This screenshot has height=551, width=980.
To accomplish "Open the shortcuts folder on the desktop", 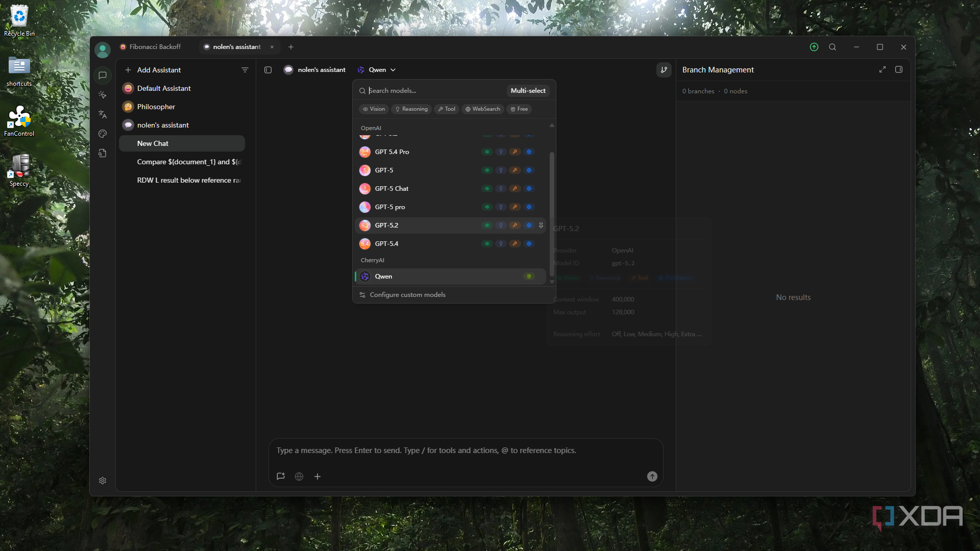I will [19, 71].
